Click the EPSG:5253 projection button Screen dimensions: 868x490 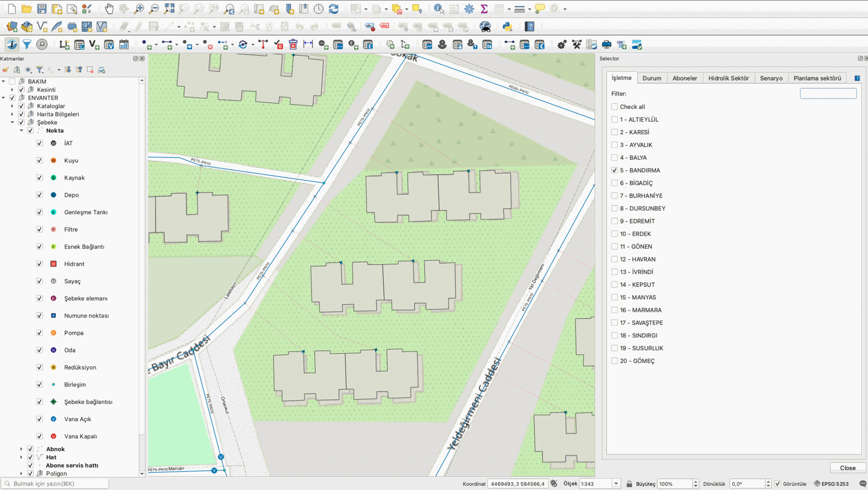click(831, 484)
